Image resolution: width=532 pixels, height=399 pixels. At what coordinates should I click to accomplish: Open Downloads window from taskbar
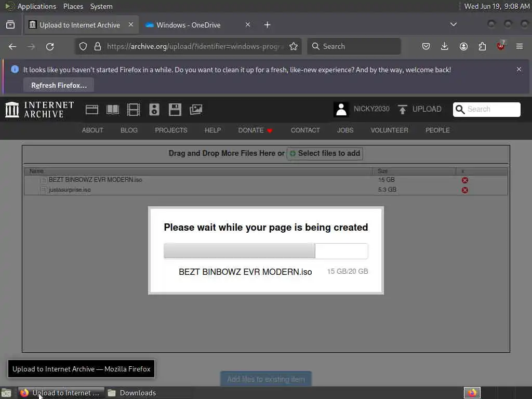(x=131, y=393)
